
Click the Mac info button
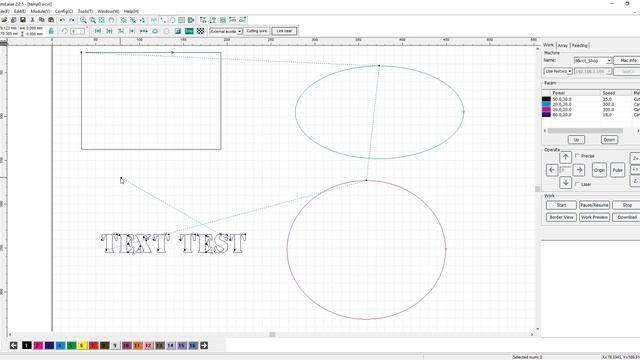628,60
